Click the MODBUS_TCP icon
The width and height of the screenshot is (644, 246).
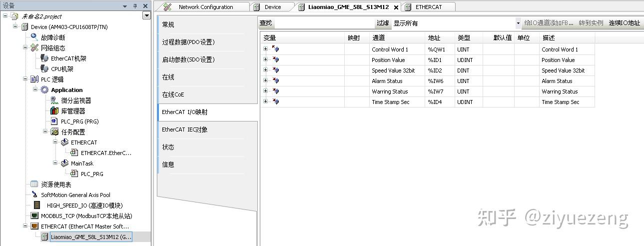34,216
